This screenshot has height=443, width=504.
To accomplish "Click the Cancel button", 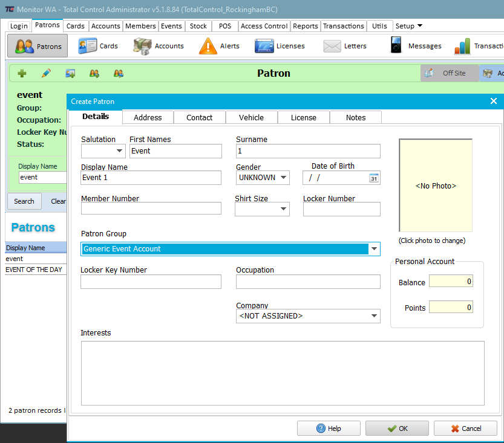I will (465, 428).
